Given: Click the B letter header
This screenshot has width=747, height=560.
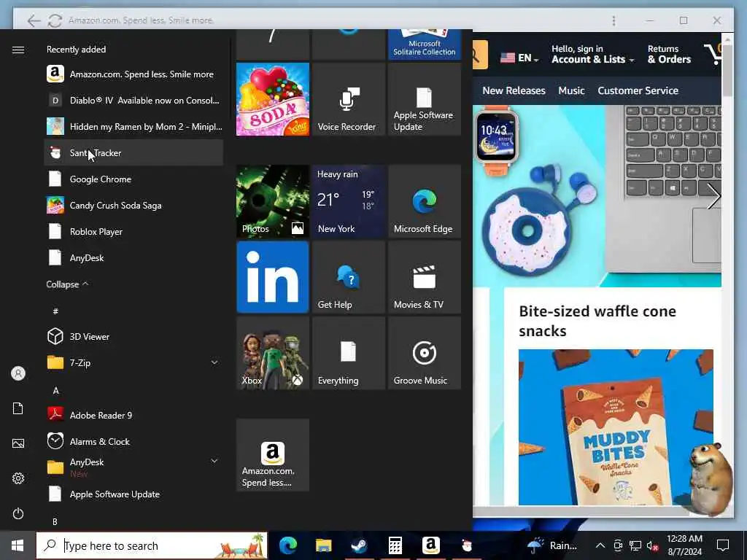Looking at the screenshot, I should pyautogui.click(x=55, y=522).
